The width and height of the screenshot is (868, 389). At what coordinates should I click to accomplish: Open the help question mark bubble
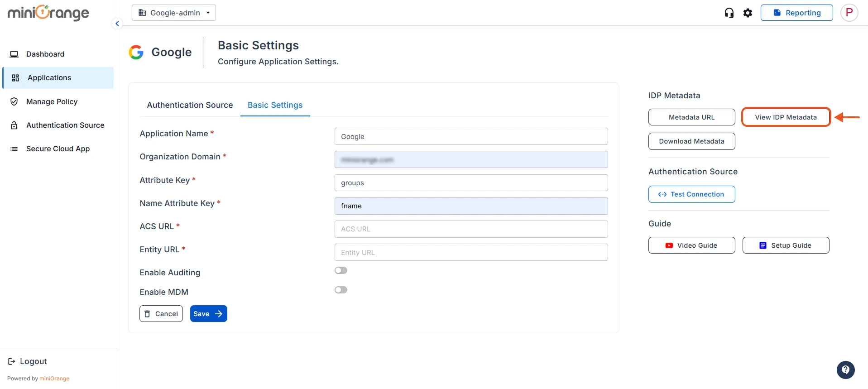tap(845, 370)
